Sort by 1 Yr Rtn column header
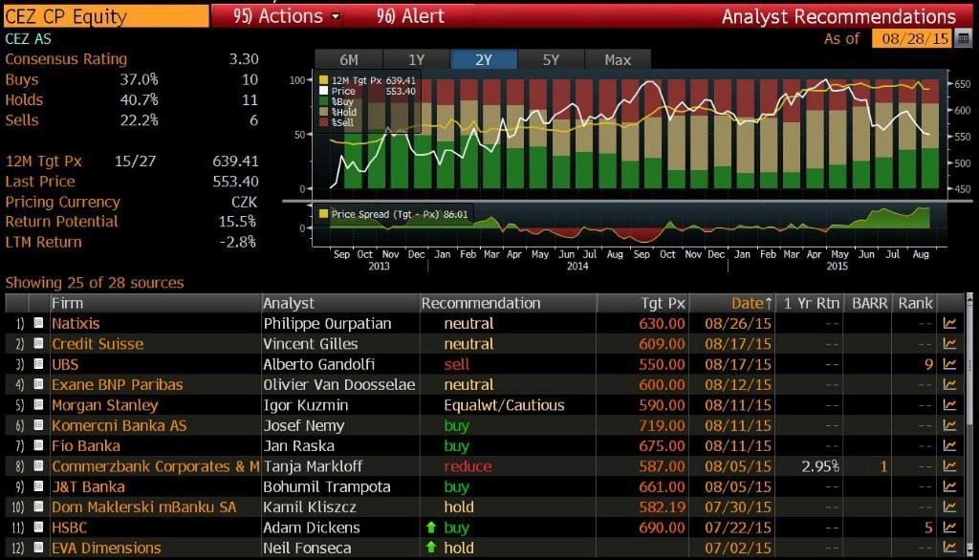 pos(810,303)
